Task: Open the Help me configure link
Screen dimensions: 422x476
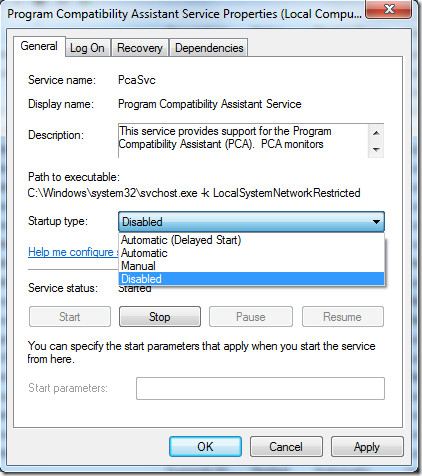Action: pyautogui.click(x=73, y=252)
